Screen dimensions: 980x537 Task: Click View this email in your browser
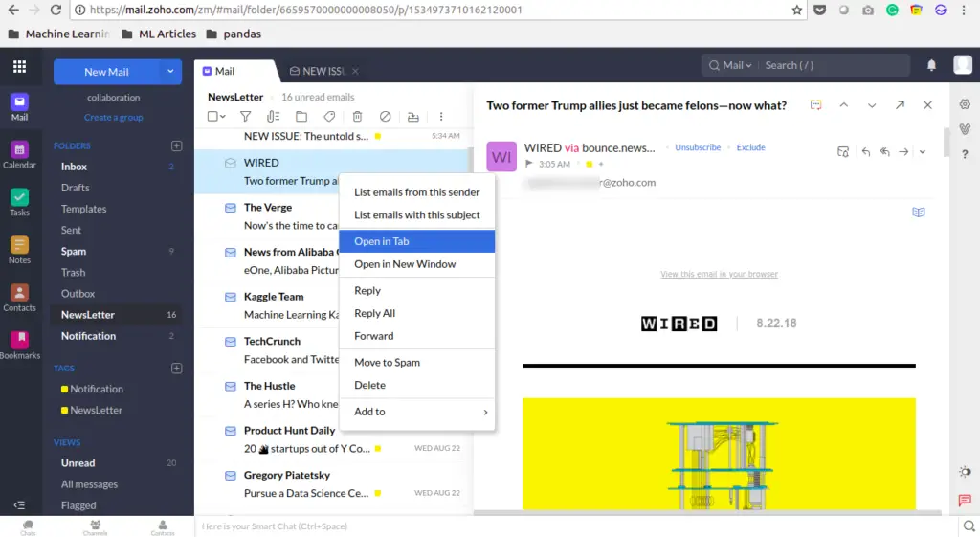719,274
